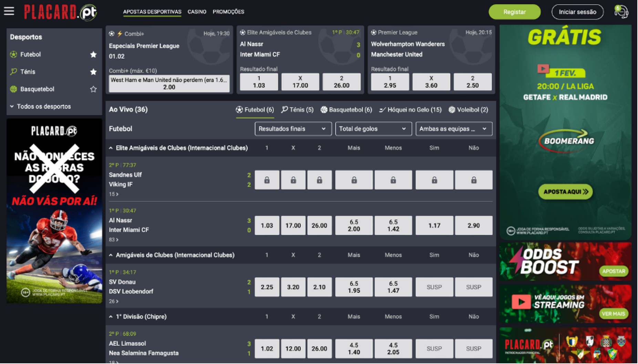Click locked 2 odds for Sandnes Ulf
The width and height of the screenshot is (638, 364).
(x=320, y=180)
